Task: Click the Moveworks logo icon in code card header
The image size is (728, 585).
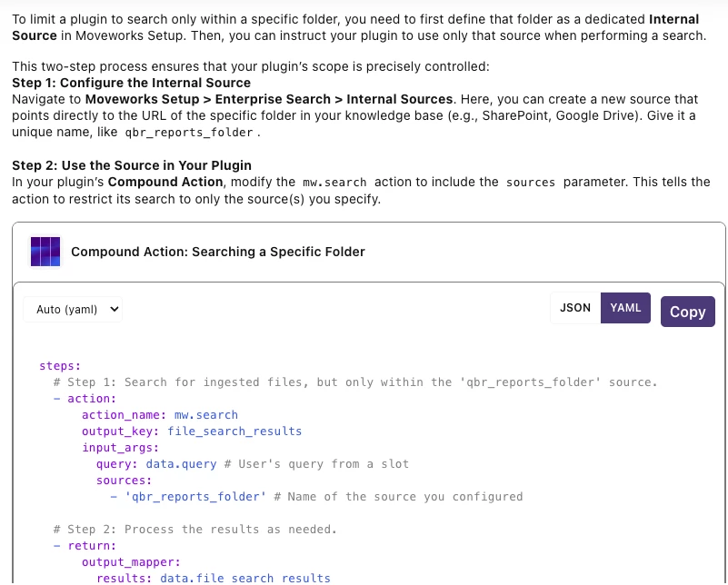Action: pyautogui.click(x=45, y=252)
